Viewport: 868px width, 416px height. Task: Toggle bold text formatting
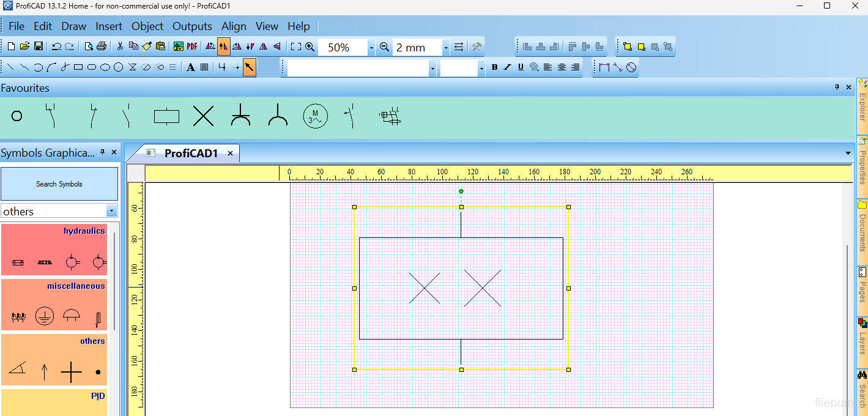pos(494,67)
